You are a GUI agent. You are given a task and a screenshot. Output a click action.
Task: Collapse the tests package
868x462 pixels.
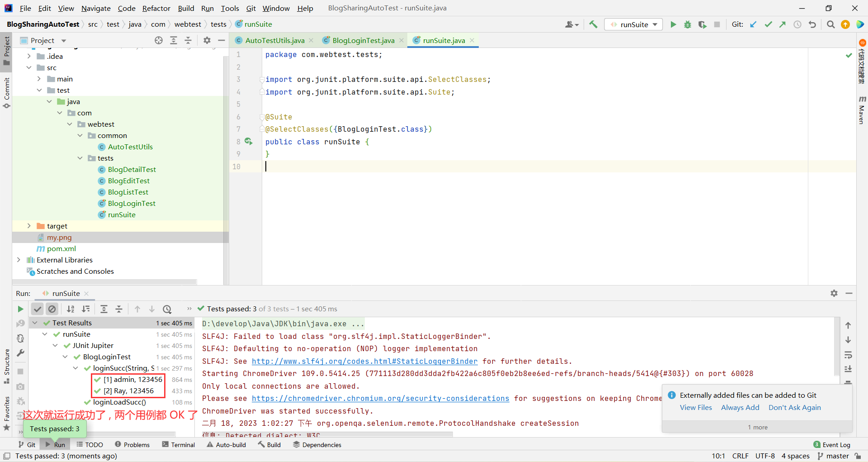click(80, 158)
